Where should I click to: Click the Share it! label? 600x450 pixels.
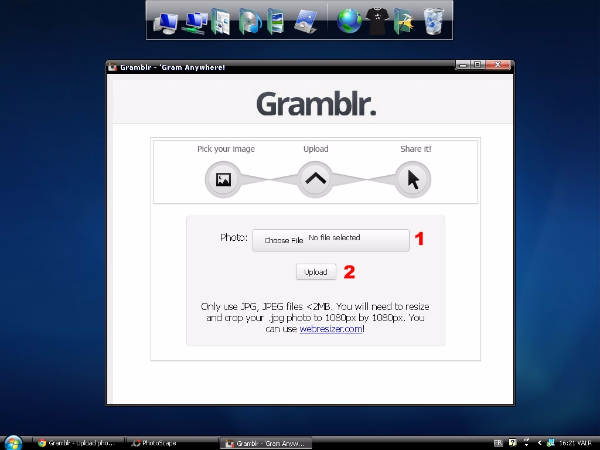coord(416,149)
